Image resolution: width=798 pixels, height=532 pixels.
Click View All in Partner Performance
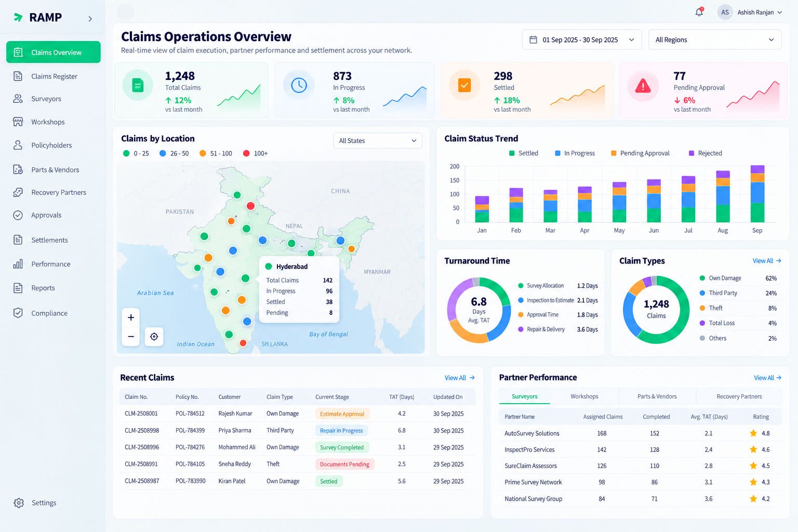(x=768, y=378)
